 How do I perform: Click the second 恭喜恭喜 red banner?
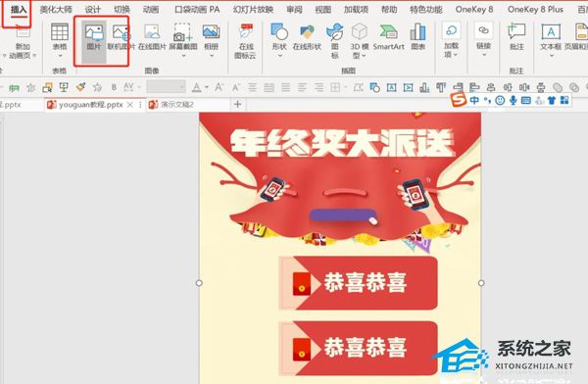click(x=358, y=348)
